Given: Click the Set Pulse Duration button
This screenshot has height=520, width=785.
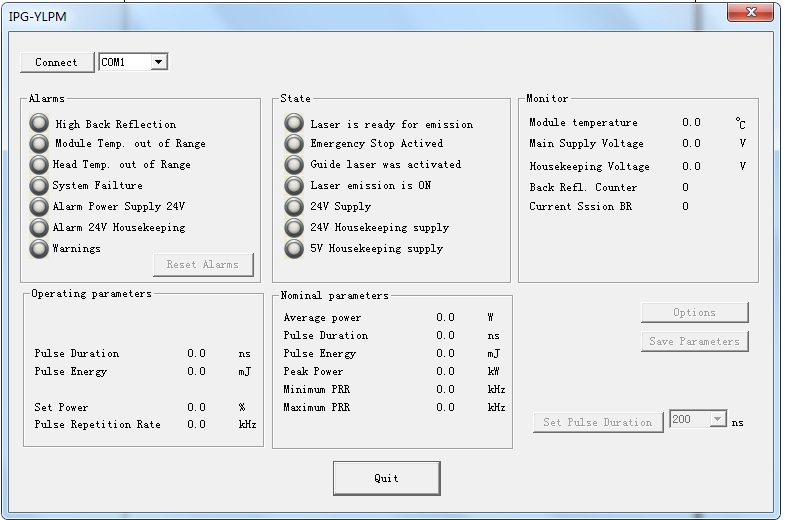Looking at the screenshot, I should click(x=598, y=422).
